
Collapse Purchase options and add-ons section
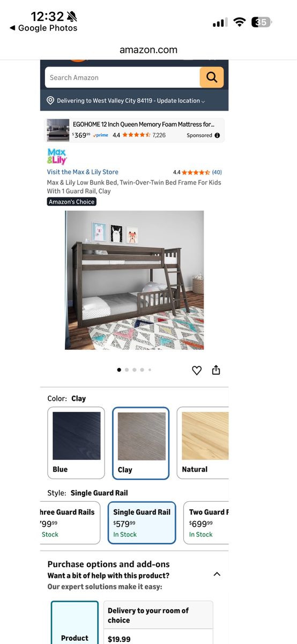[x=217, y=574]
